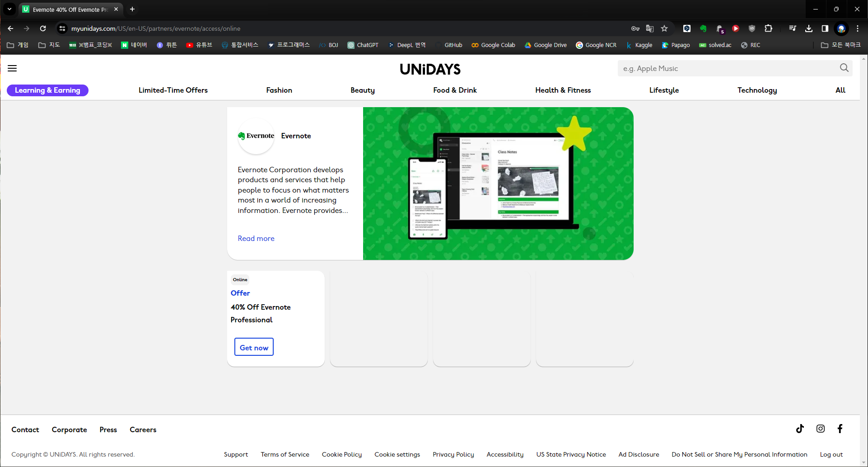This screenshot has height=467, width=868.
Task: Open the Careers footer link
Action: (x=143, y=429)
